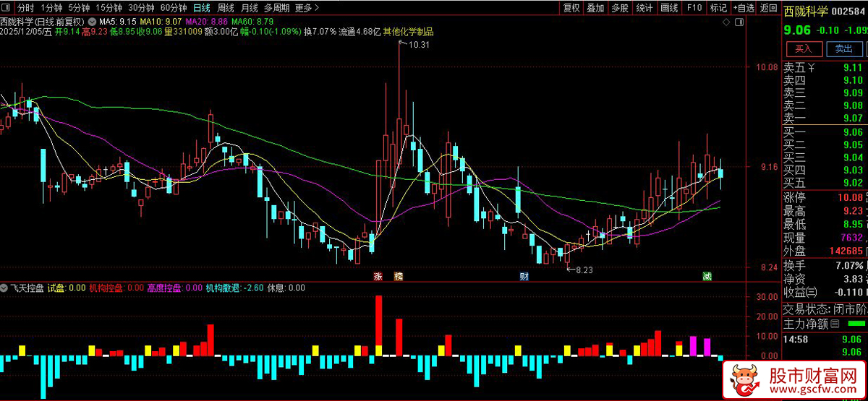Screen dimensions: 868x401
Task: Click the blue 卖出 sell button
Action: (x=843, y=49)
